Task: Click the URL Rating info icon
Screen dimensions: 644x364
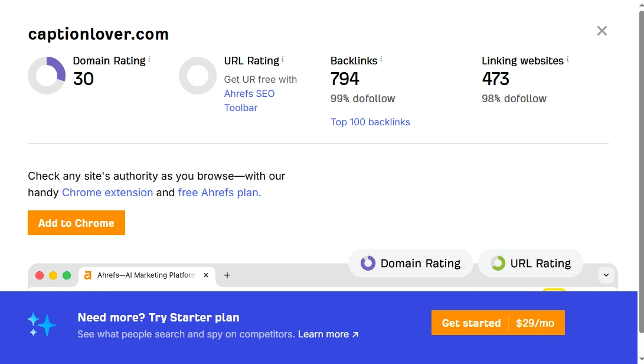Action: [x=283, y=57]
